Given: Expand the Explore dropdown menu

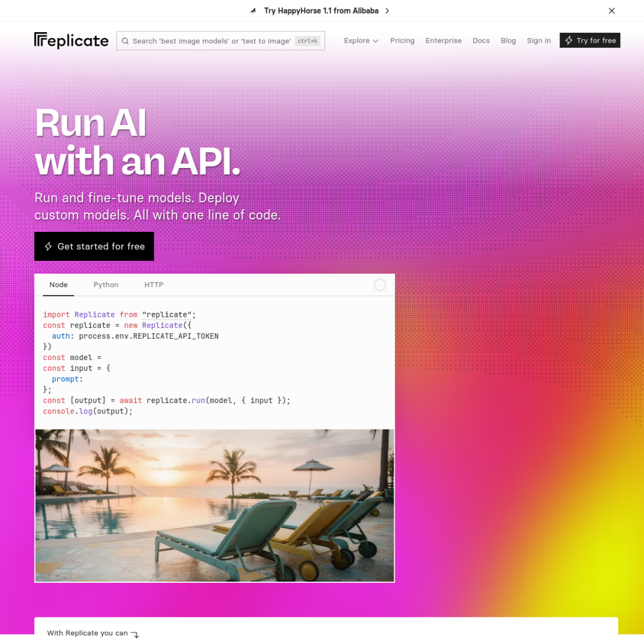Looking at the screenshot, I should point(361,41).
